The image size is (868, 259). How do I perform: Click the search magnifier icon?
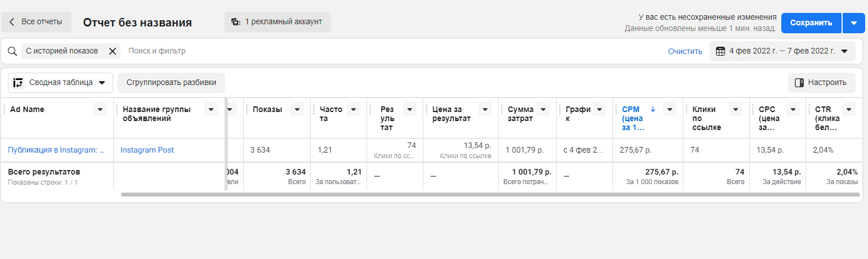pos(12,51)
